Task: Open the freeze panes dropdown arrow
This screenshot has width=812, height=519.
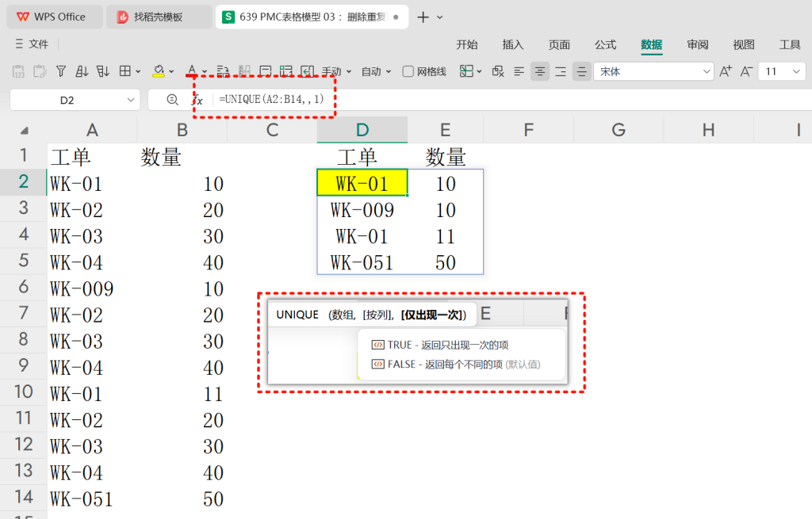Action: (x=479, y=72)
